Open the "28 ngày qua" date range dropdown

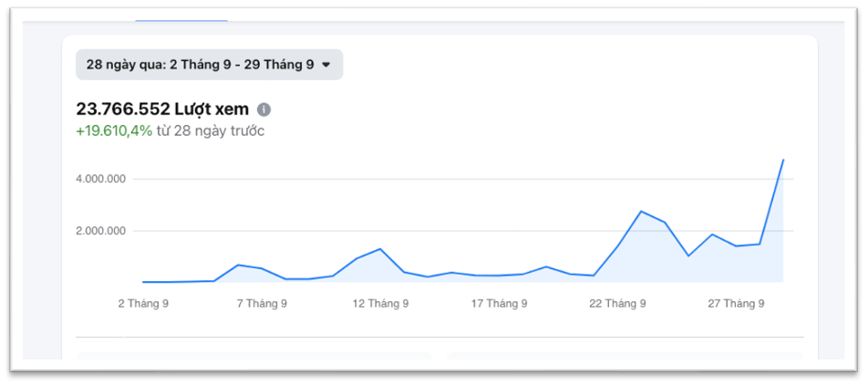tap(209, 65)
